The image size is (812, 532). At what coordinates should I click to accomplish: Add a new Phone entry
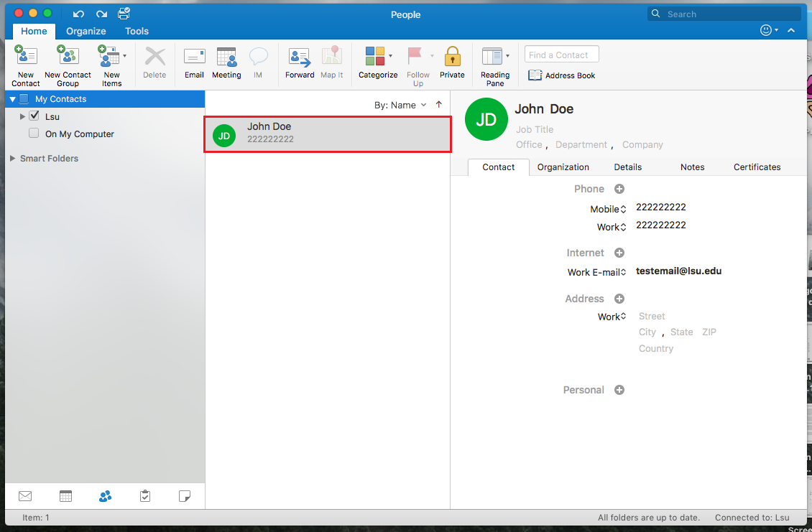click(x=619, y=189)
